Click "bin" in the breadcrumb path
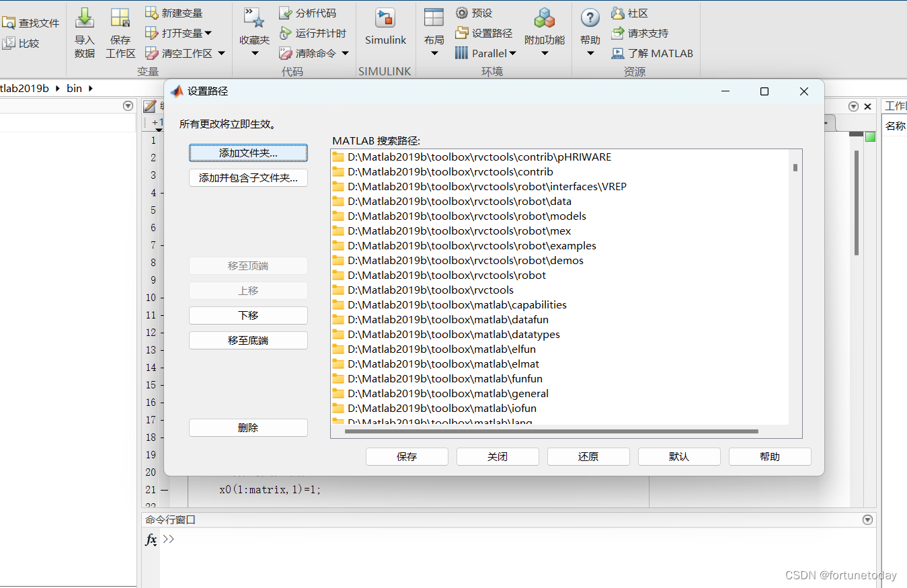The image size is (907, 588). 74,87
